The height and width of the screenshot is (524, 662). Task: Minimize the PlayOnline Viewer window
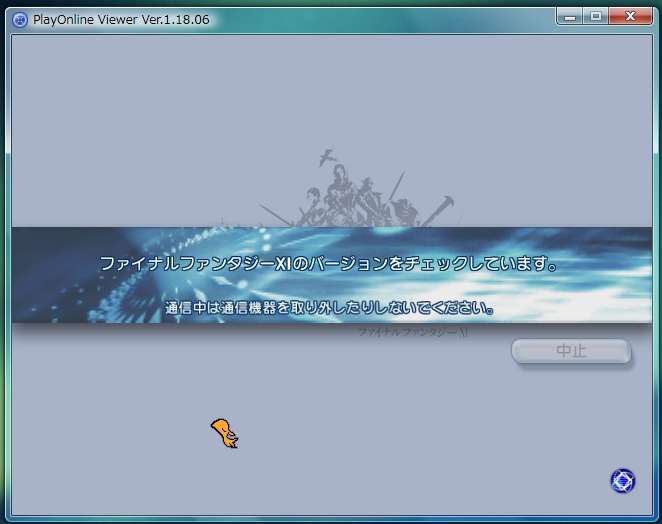point(570,17)
